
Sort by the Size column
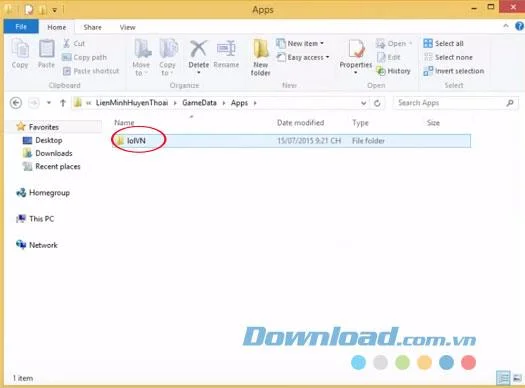(x=433, y=123)
